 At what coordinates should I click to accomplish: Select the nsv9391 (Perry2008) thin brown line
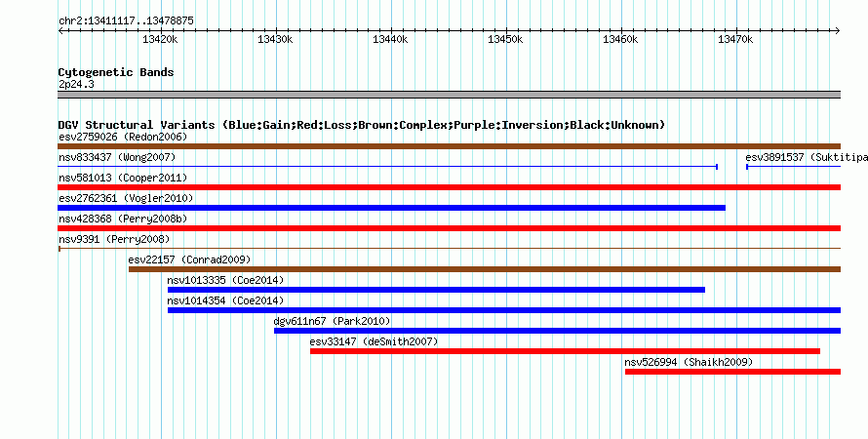(449, 249)
